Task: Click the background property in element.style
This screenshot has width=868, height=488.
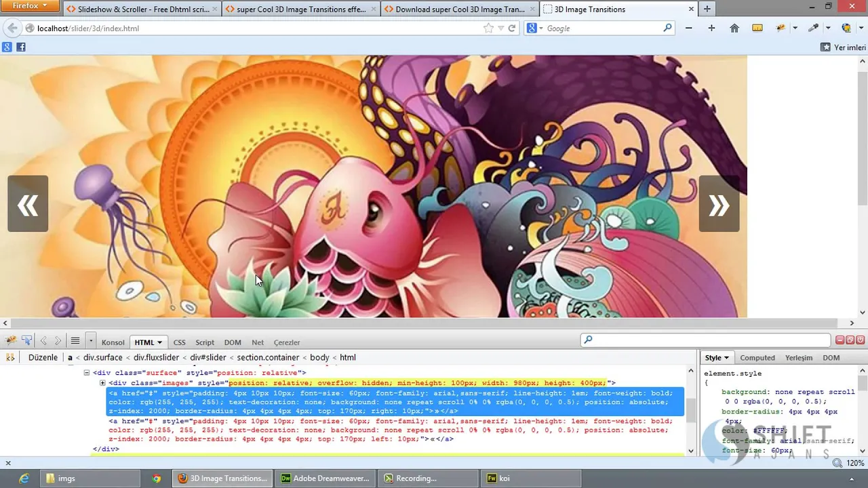Action: 745,392
